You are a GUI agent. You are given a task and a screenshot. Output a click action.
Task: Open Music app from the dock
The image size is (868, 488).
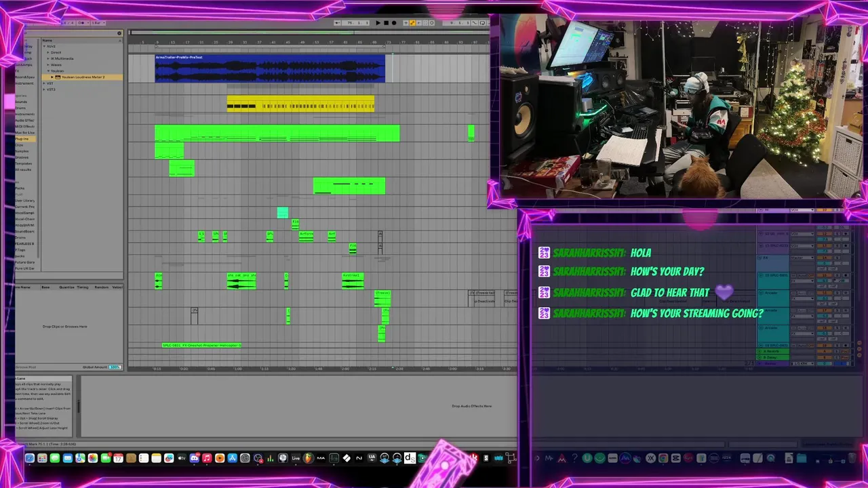pos(207,458)
